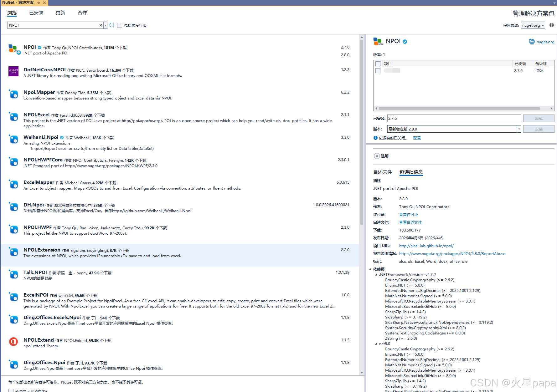Image resolution: width=557 pixels, height=392 pixels.
Task: Click the NPOI.Extension package icon
Action: (13, 252)
